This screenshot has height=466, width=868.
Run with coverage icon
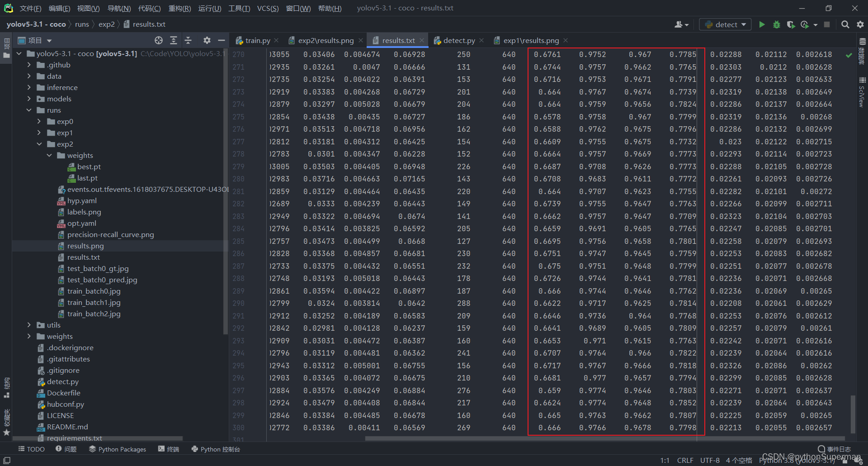[x=791, y=24]
